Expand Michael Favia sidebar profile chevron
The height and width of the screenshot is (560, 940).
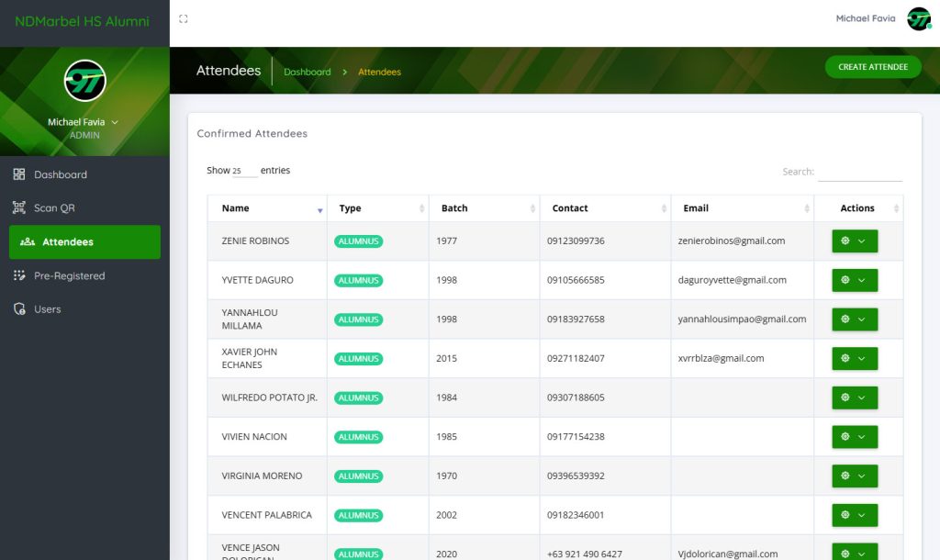click(115, 122)
